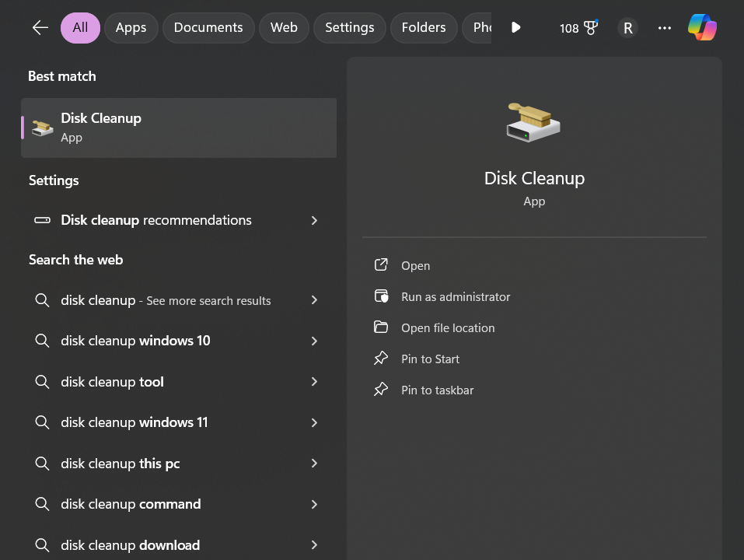Image resolution: width=744 pixels, height=560 pixels.
Task: Select 'disk cleanup tool' suggestion
Action: click(179, 382)
